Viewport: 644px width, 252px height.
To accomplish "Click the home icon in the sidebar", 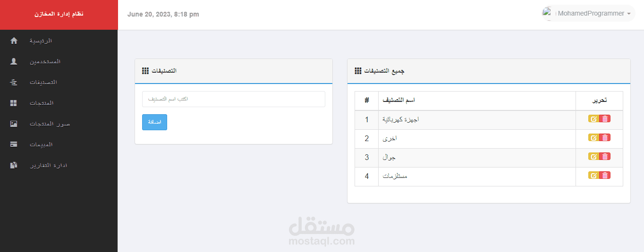I will (14, 41).
